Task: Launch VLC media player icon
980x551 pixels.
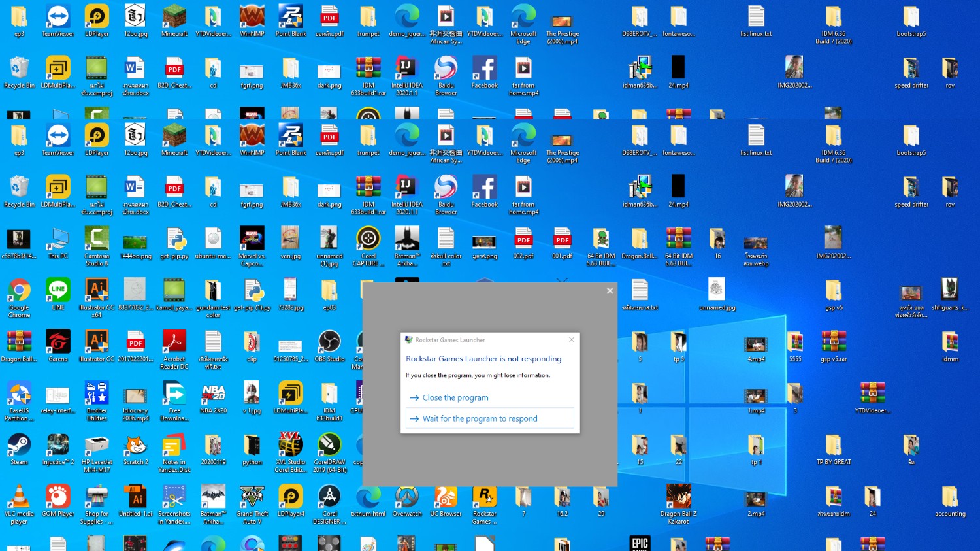Action: point(19,505)
